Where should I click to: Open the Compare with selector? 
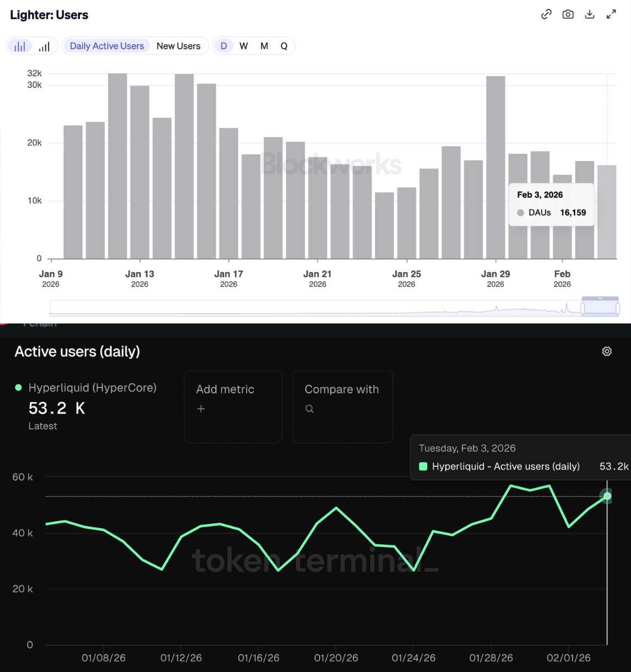pos(343,407)
